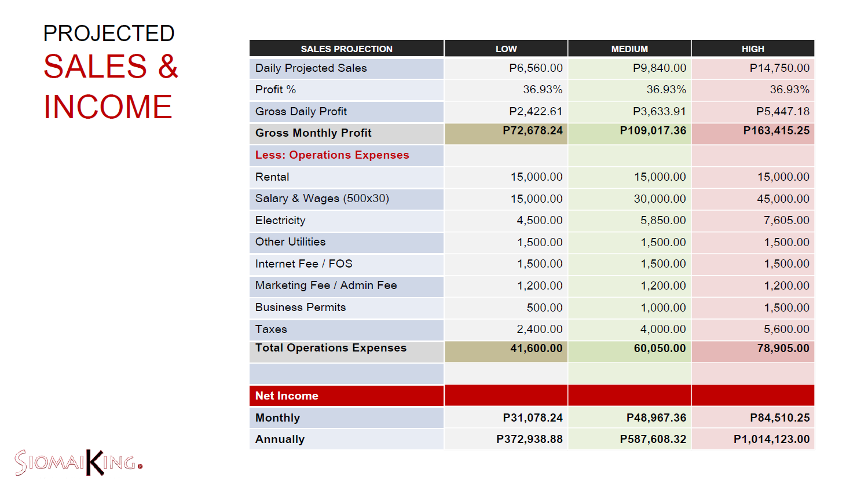868x487 pixels.
Task: Select the Profit % row label
Action: (276, 90)
